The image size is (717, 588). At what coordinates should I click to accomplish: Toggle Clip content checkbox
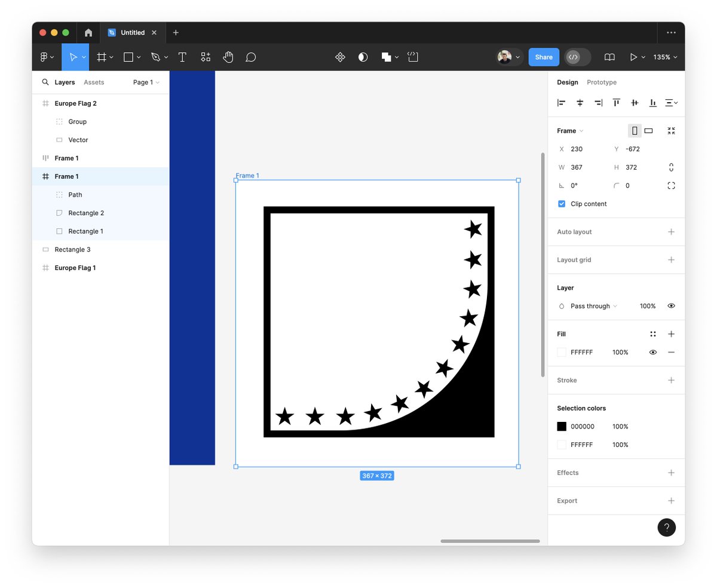[562, 204]
